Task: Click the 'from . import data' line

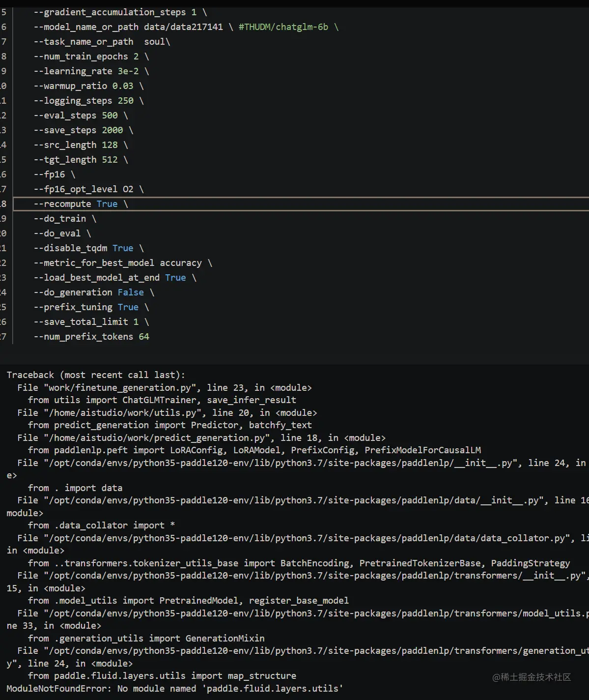Action: coord(75,488)
